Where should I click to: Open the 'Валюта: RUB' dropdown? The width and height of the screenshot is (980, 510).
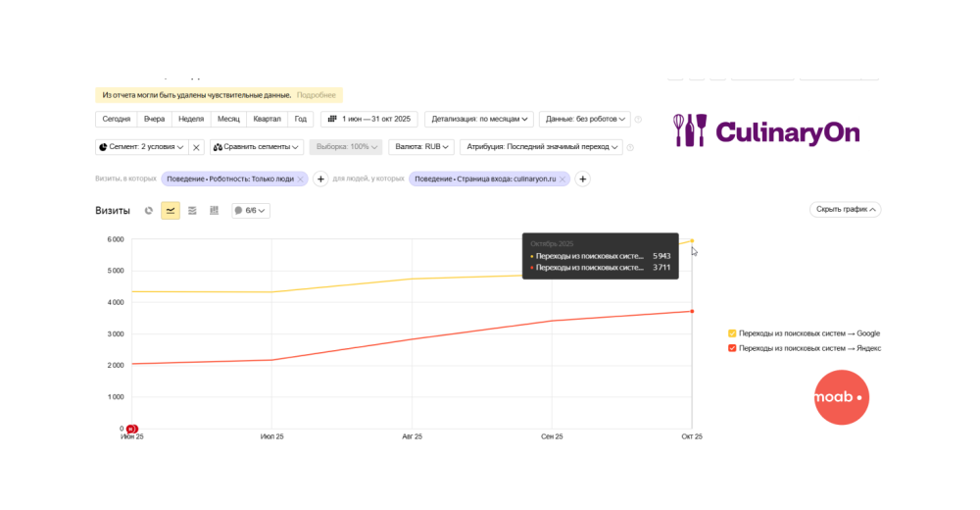(x=420, y=147)
